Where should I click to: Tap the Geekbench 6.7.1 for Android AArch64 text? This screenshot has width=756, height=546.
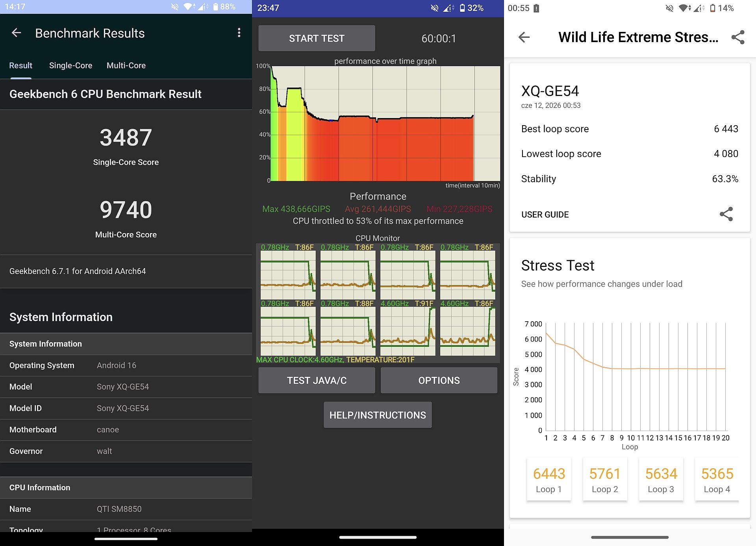[x=78, y=271]
